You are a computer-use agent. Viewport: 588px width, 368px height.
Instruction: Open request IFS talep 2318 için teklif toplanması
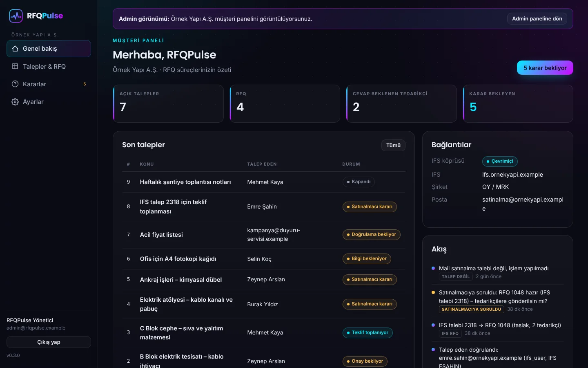tap(173, 206)
